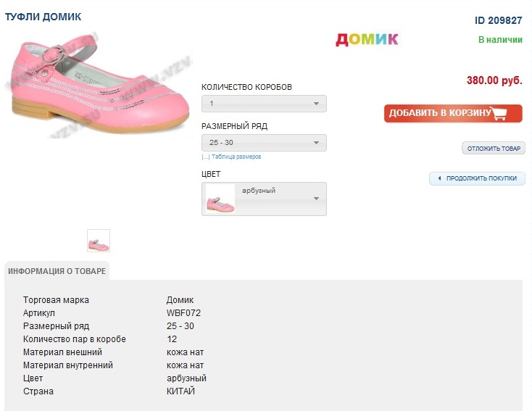The image size is (532, 411).
Task: Select the Информация о товаре tab
Action: pyautogui.click(x=57, y=271)
